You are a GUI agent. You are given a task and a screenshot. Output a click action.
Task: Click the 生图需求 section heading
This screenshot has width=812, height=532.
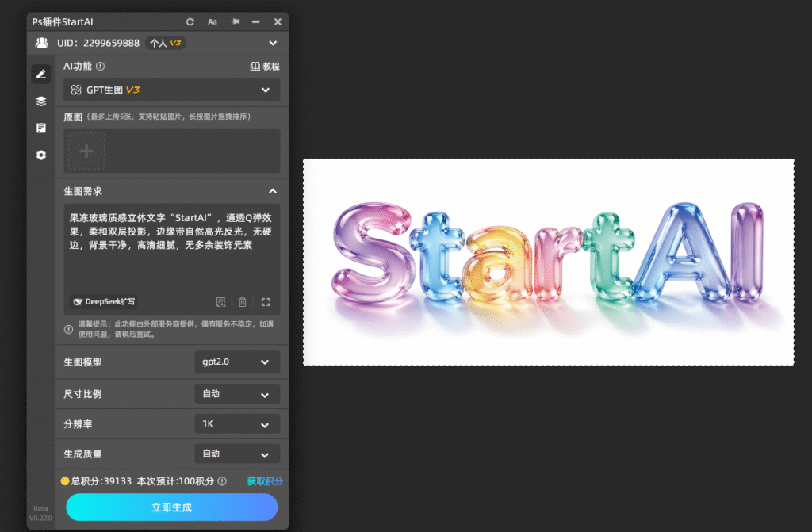click(82, 192)
